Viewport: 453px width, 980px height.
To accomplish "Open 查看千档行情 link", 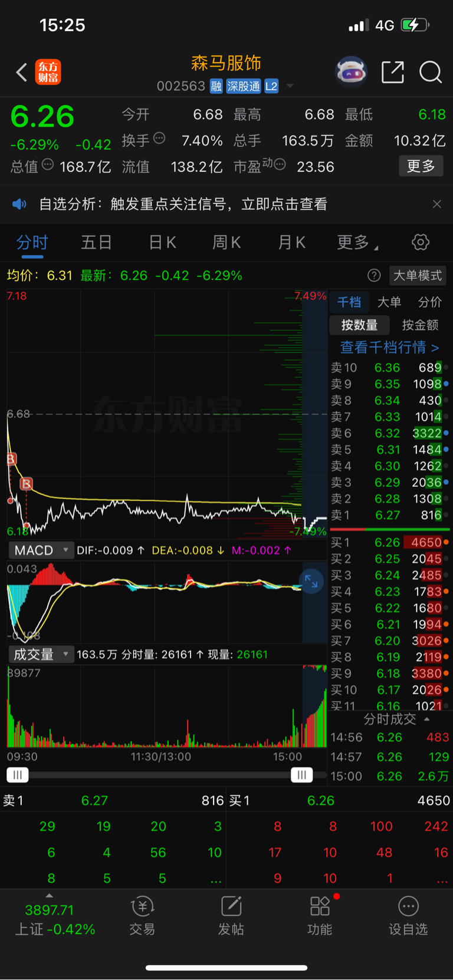I will (389, 347).
